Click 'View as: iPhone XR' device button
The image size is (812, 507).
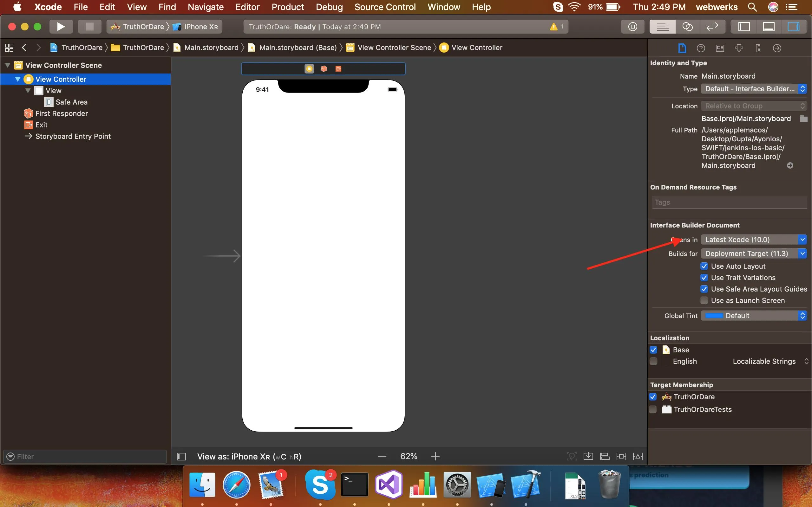[x=249, y=456]
